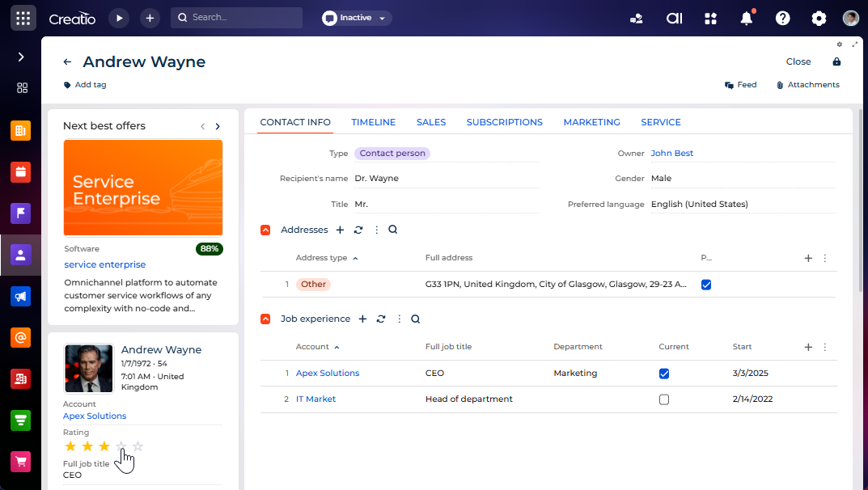Collapse the Job experience section
Image resolution: width=868 pixels, height=490 pixels.
[265, 319]
